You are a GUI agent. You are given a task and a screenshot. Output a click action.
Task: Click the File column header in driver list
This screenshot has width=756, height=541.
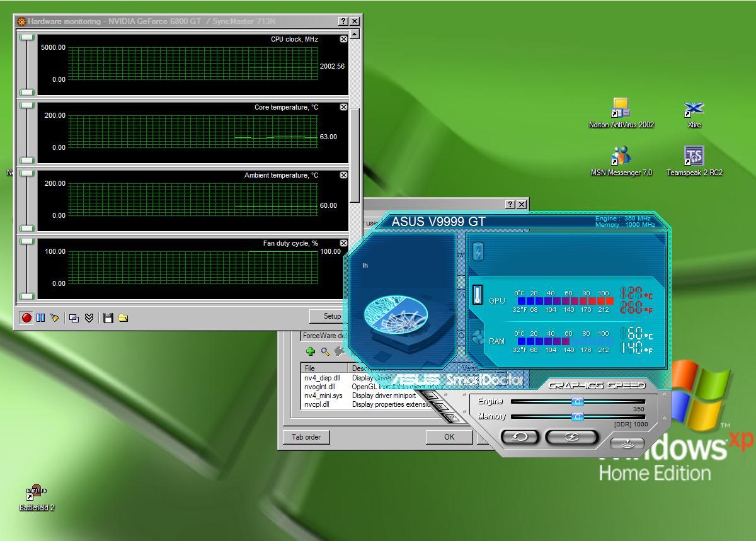point(324,368)
